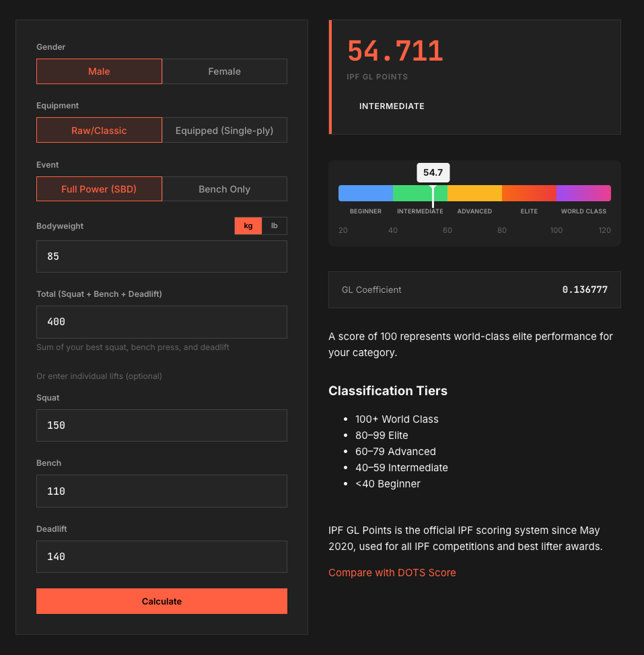Click the 54.7 score marker tooltip
The width and height of the screenshot is (644, 655).
pos(433,172)
